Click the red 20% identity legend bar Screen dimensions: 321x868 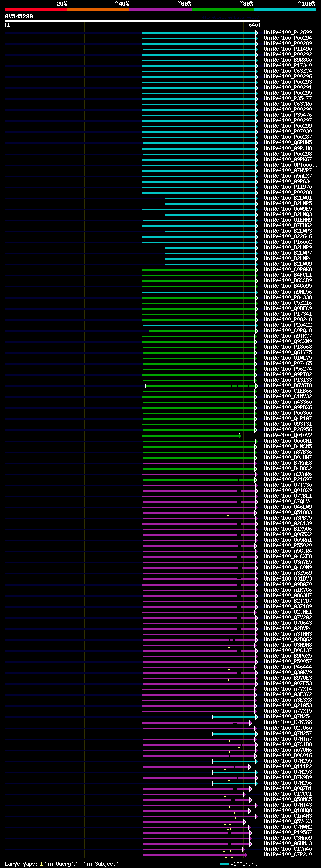36,9
